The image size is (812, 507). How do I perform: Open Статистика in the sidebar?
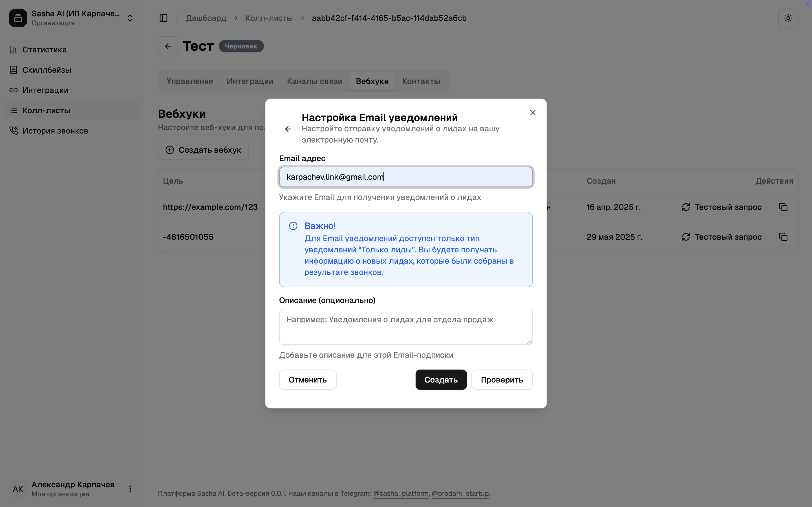(44, 50)
